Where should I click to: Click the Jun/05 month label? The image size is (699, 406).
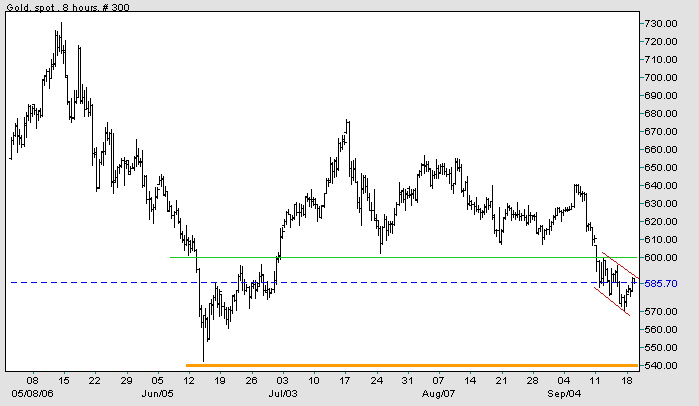pyautogui.click(x=157, y=394)
